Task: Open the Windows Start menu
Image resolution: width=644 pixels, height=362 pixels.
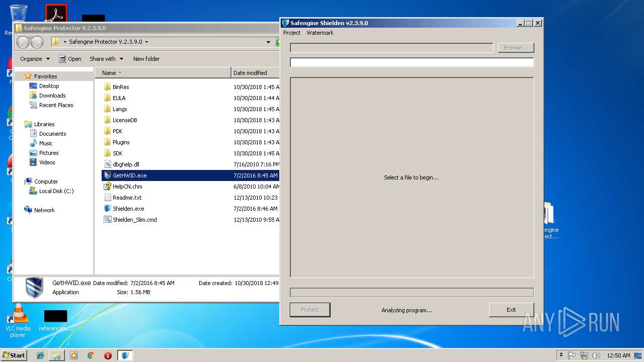Action: [14, 355]
